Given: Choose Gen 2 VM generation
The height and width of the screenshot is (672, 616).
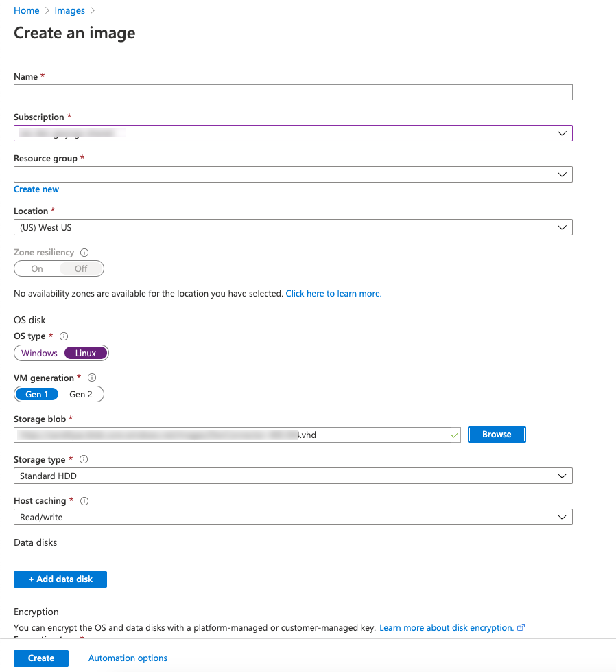Looking at the screenshot, I should click(81, 395).
